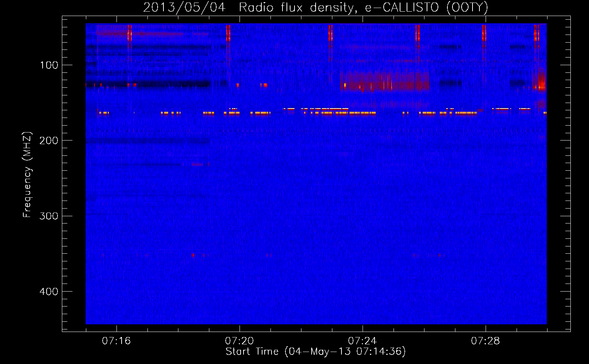The width and height of the screenshot is (589, 364).
Task: Click the 400 frequency tick label
Action: tap(49, 292)
